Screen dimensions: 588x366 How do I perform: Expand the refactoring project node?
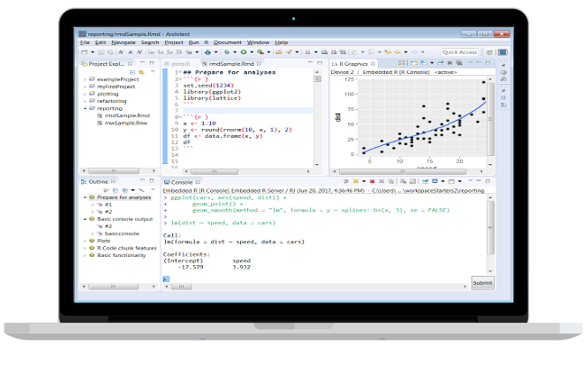(85, 101)
